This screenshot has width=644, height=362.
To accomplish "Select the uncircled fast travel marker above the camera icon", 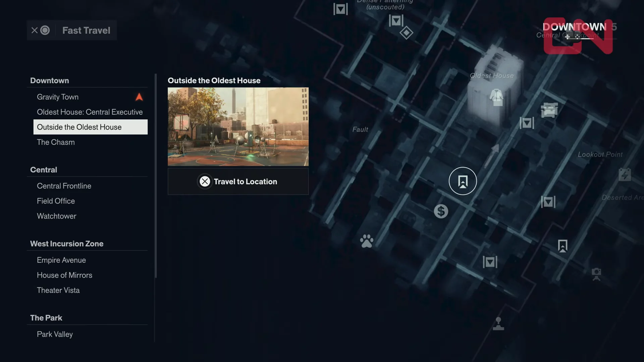I will pyautogui.click(x=562, y=246).
